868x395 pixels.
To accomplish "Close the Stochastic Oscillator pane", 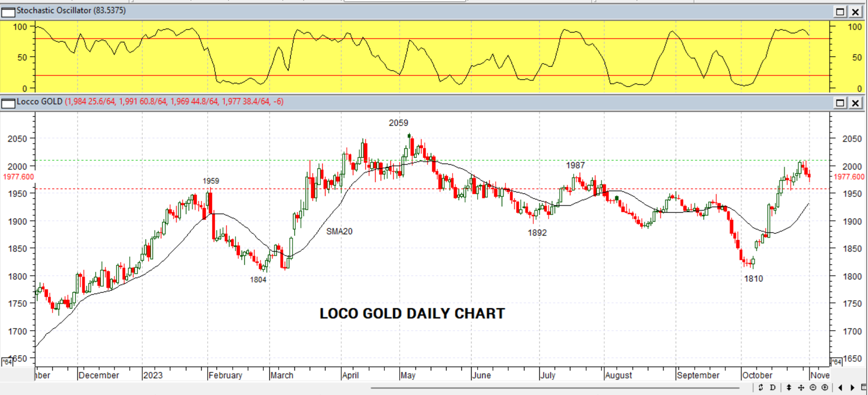I will [855, 12].
